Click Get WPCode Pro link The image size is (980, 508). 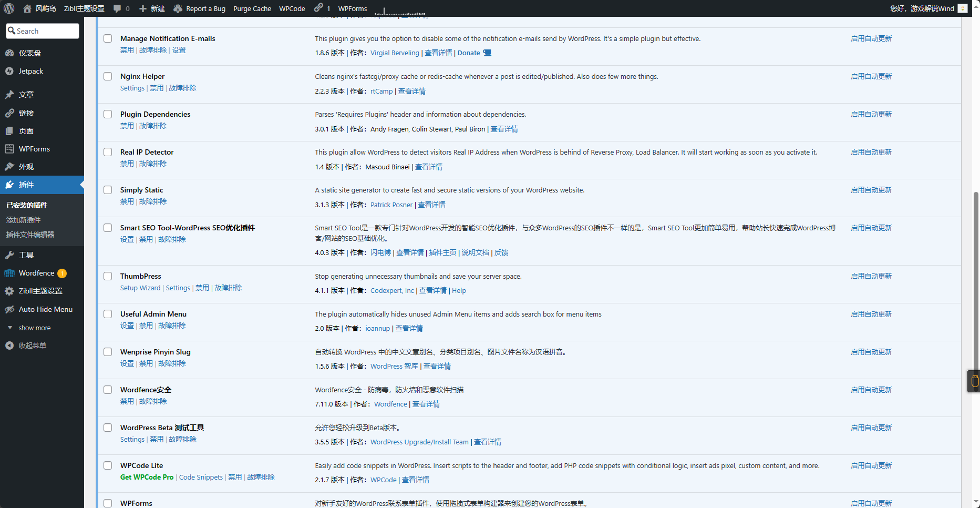[x=147, y=477]
